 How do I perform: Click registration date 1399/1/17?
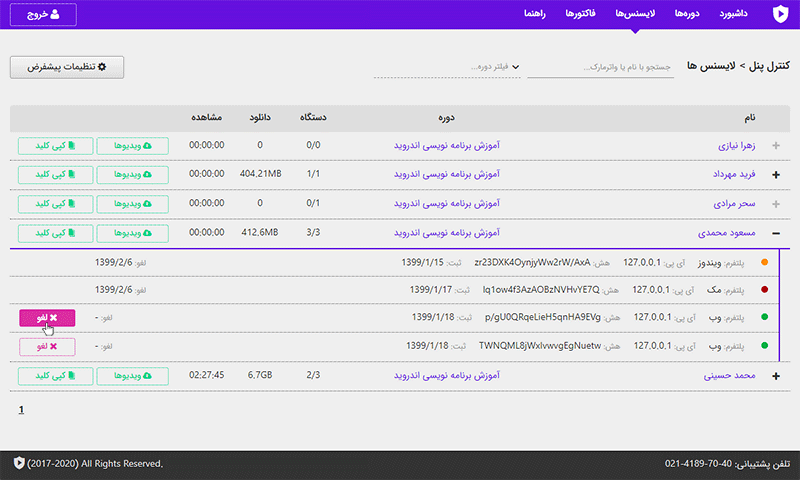pyautogui.click(x=431, y=290)
